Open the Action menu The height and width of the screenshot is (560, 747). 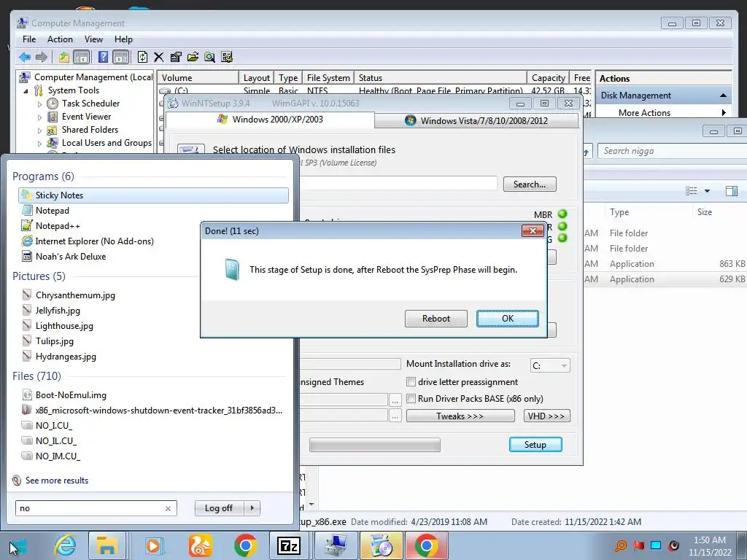tap(60, 39)
